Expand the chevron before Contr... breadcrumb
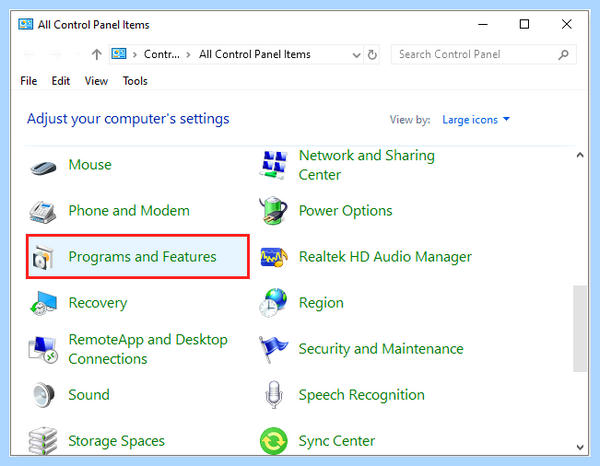The height and width of the screenshot is (466, 600). coord(135,55)
